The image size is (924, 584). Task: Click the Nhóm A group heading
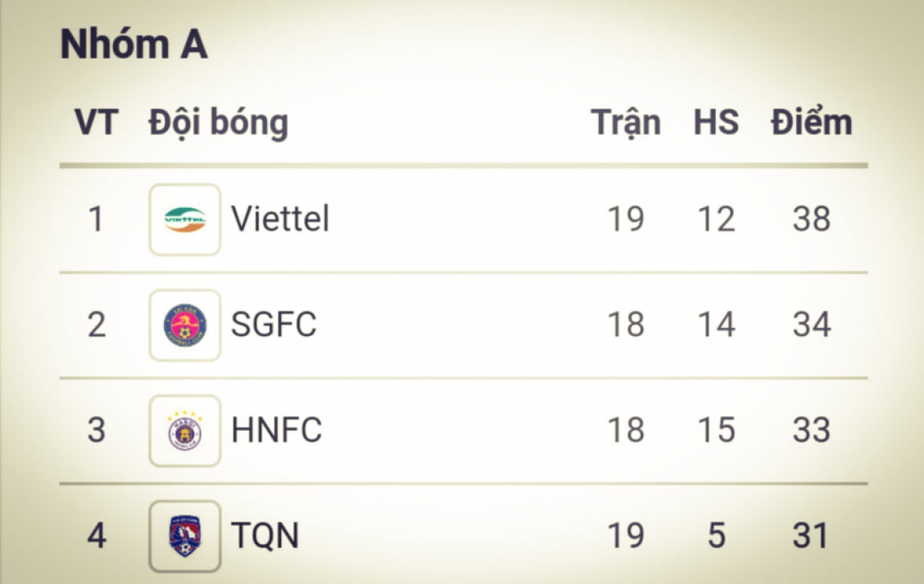coord(134,45)
